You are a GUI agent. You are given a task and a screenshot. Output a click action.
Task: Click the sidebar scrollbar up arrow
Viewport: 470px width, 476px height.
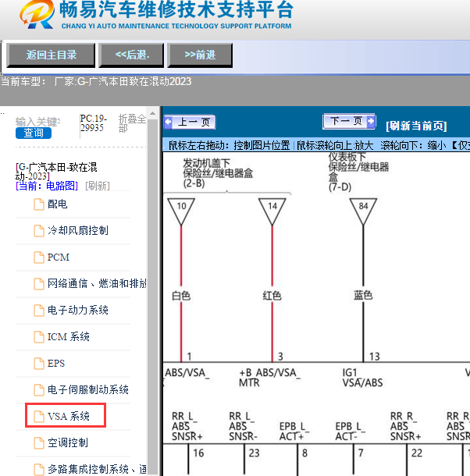(153, 113)
